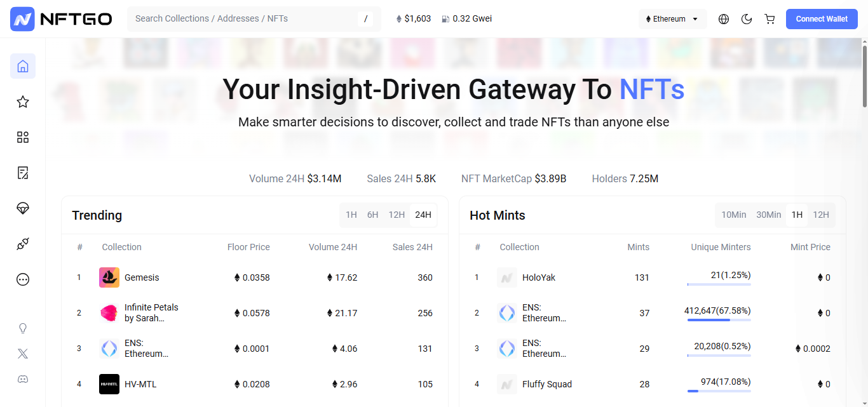
Task: Open ENS: Ethereum name in Trending
Action: click(146, 349)
